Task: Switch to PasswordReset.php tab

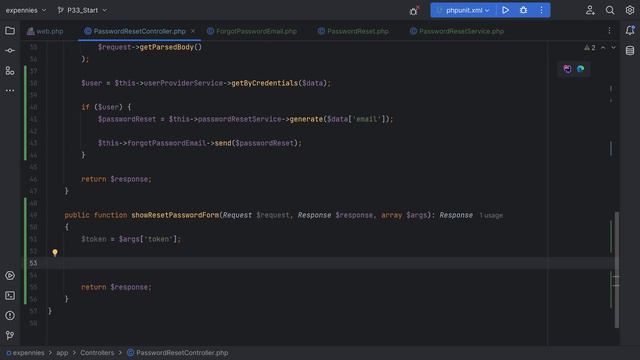Action: click(x=353, y=31)
